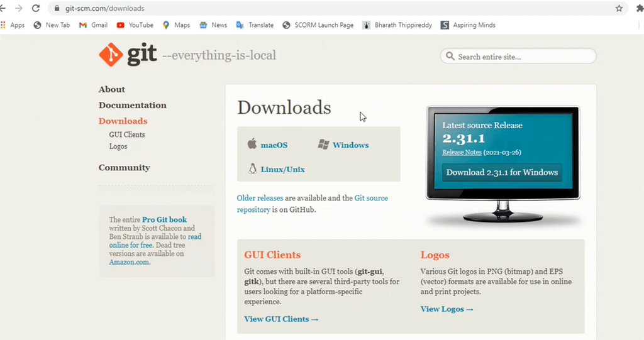This screenshot has height=340, width=644.
Task: Click the Apple macOS icon
Action: click(x=252, y=144)
